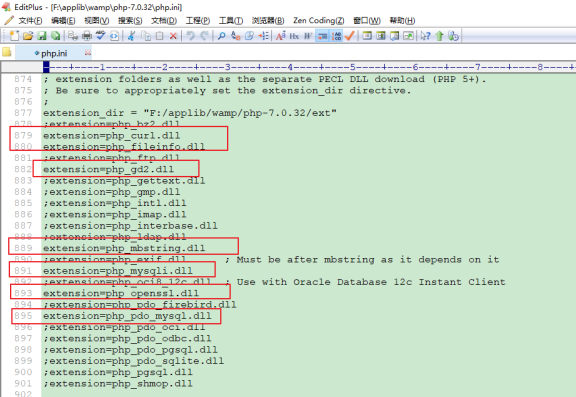Open the 工程(P) menu
This screenshot has height=397, width=576.
click(x=198, y=21)
